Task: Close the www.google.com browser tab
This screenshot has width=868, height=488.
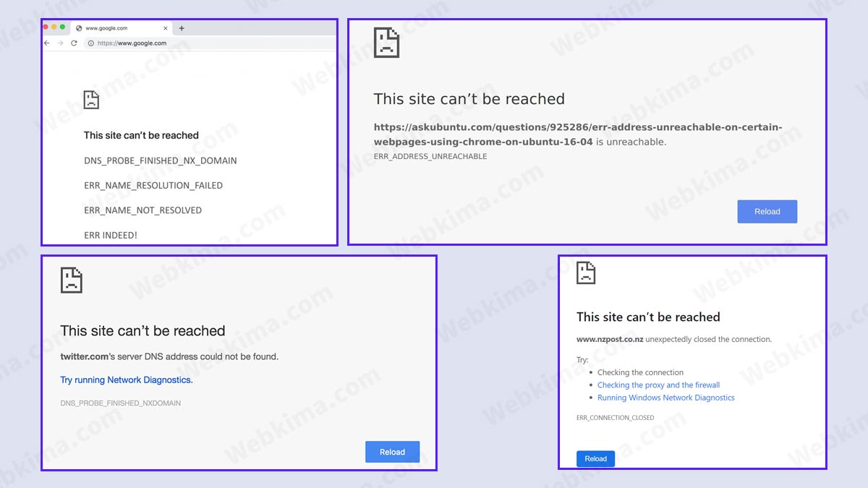Action: pos(166,28)
